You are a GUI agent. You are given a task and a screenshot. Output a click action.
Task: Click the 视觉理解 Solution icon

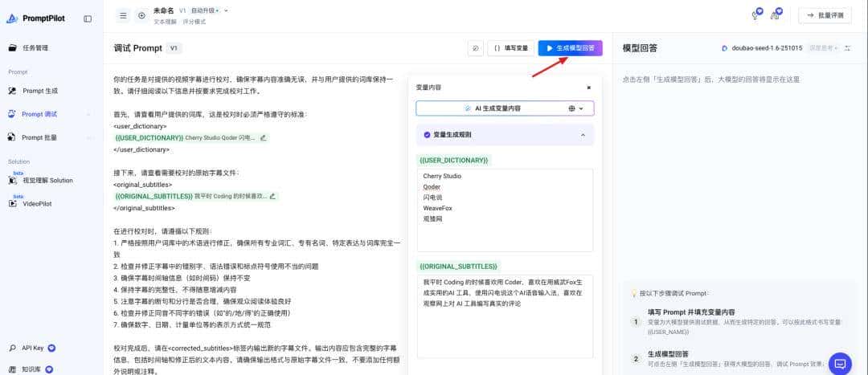coord(12,181)
